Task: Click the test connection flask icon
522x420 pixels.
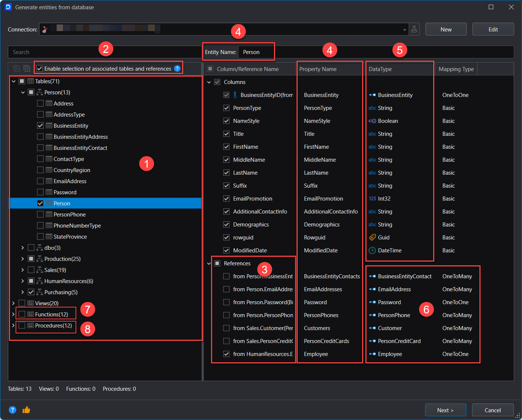Action: [414, 29]
